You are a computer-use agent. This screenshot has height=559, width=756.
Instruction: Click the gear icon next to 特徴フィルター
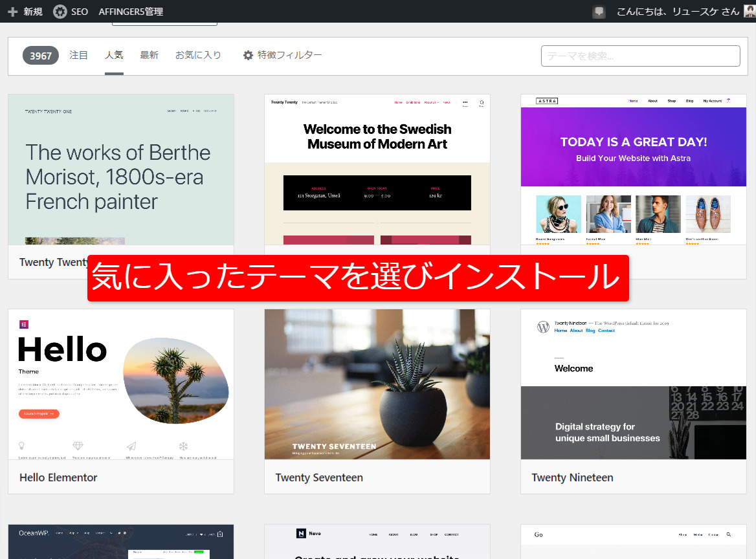248,55
